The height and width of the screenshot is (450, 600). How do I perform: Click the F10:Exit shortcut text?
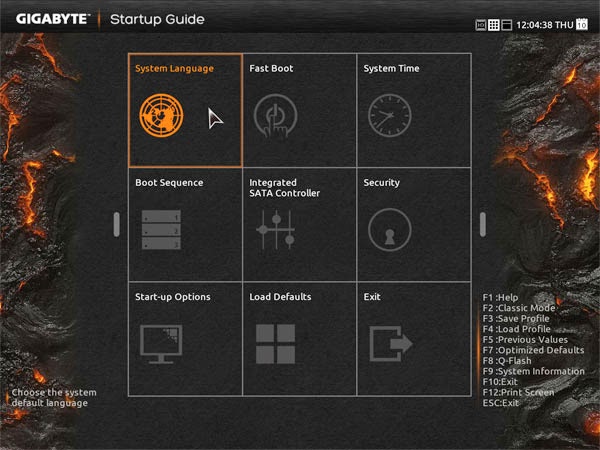tap(500, 382)
